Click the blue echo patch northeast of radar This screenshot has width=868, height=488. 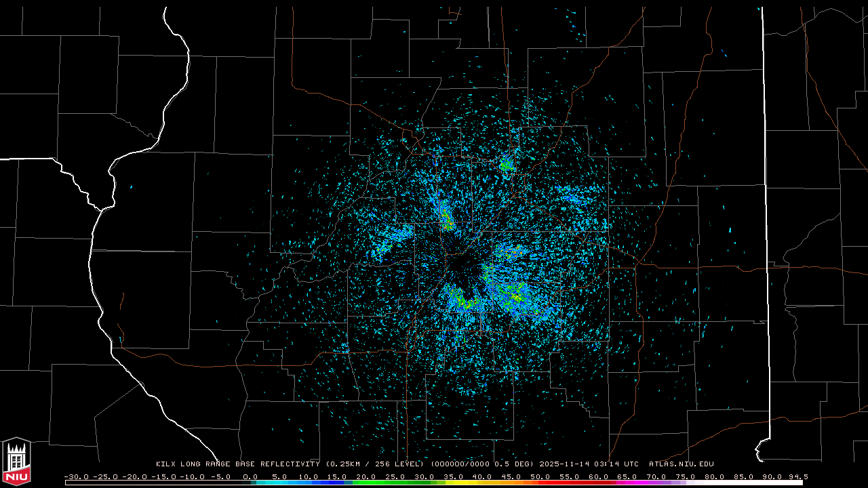click(574, 197)
